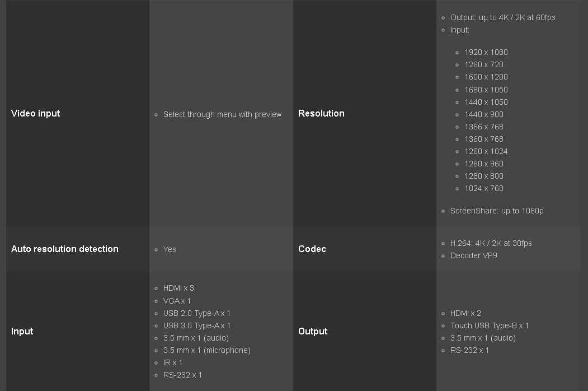Click the Output heading cell
Screen dimensions: 588x391
pyautogui.click(x=313, y=331)
